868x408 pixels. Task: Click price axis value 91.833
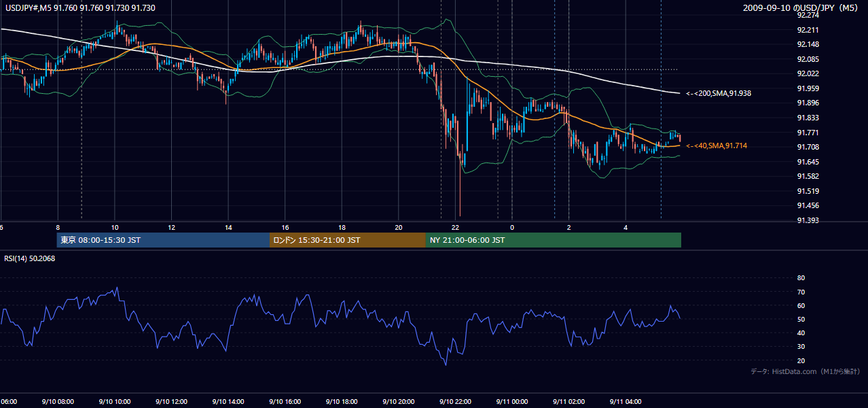(808, 118)
